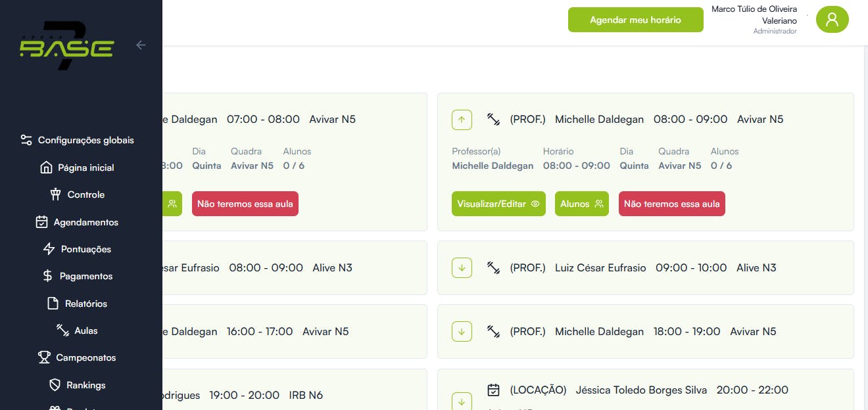Open Configurações globais in the sidebar
This screenshot has width=868, height=410.
85,140
